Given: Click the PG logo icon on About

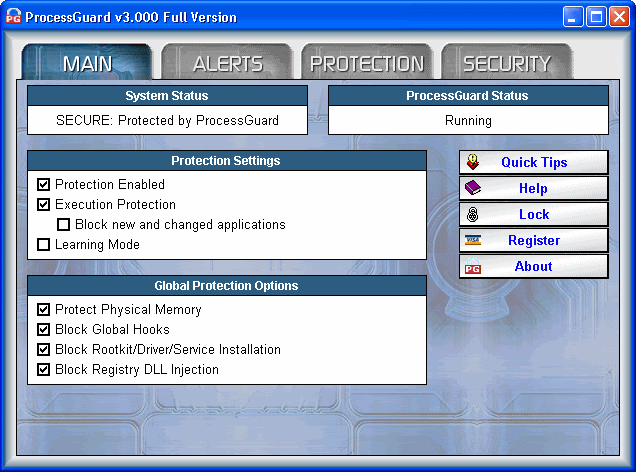Looking at the screenshot, I should click(473, 266).
